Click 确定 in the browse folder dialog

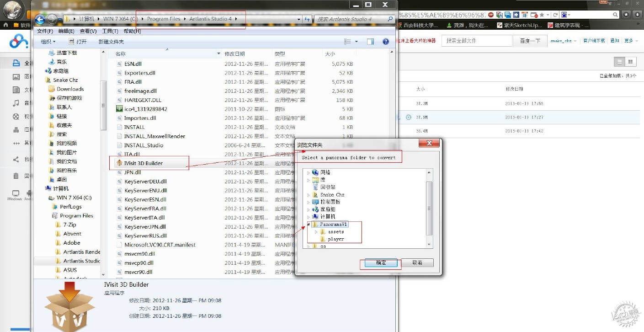tap(381, 263)
